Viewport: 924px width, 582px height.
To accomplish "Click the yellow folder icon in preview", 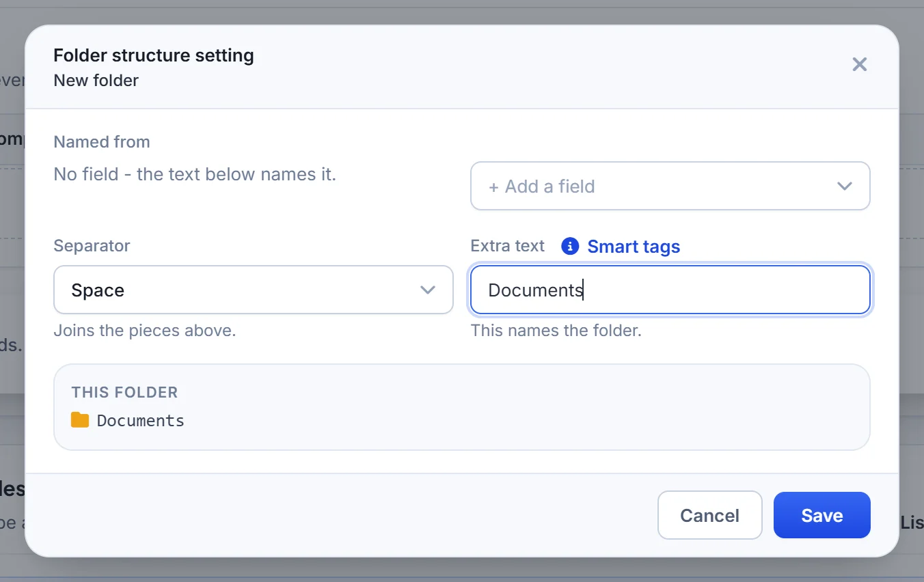I will (x=80, y=419).
